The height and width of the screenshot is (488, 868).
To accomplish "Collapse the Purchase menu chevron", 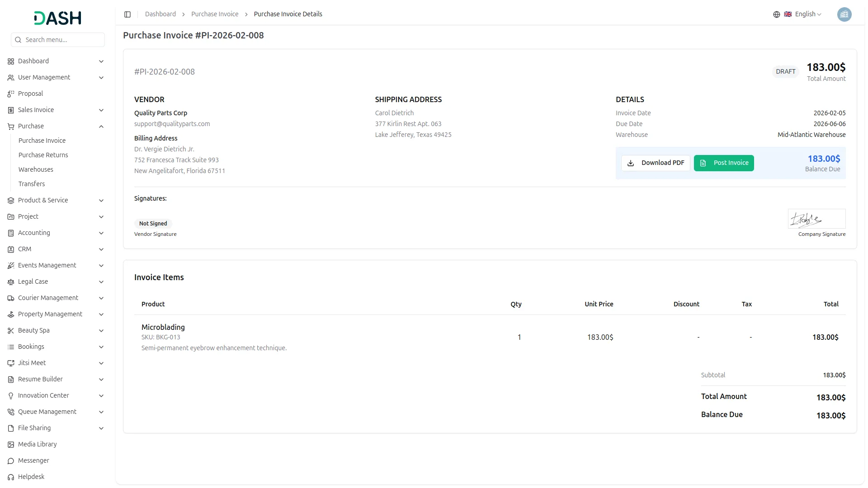I will point(101,127).
